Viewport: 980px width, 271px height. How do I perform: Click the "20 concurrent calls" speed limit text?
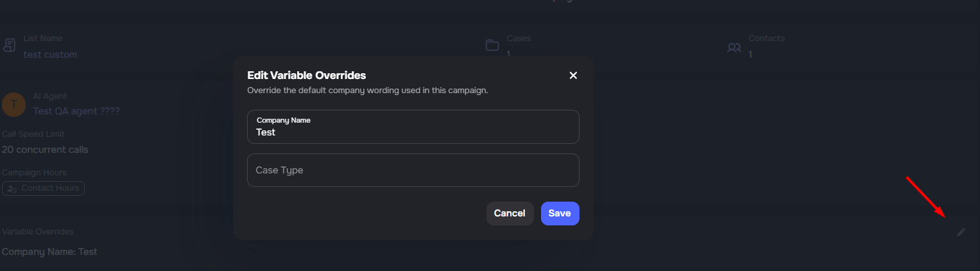(45, 150)
